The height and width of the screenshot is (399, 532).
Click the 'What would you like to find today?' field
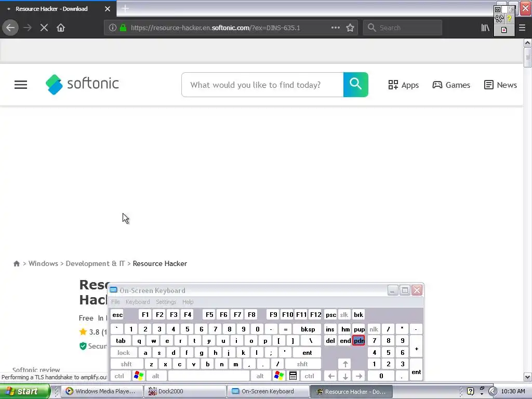tap(262, 85)
